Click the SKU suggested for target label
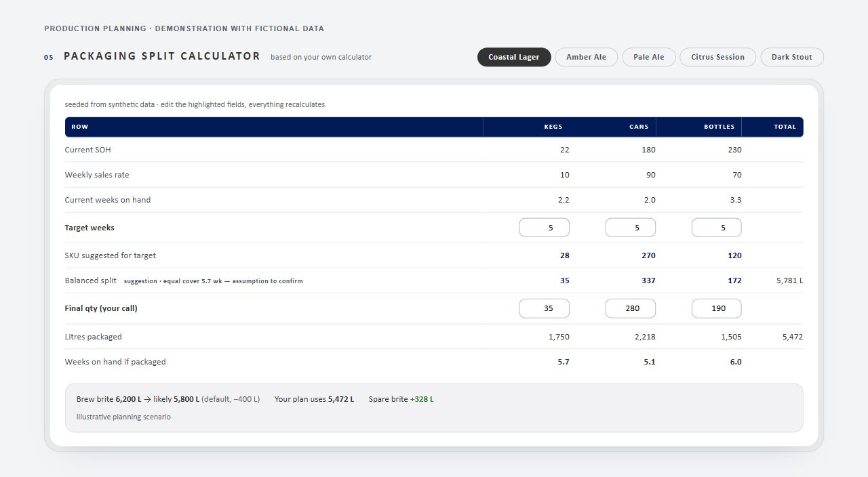868x477 pixels. click(111, 255)
